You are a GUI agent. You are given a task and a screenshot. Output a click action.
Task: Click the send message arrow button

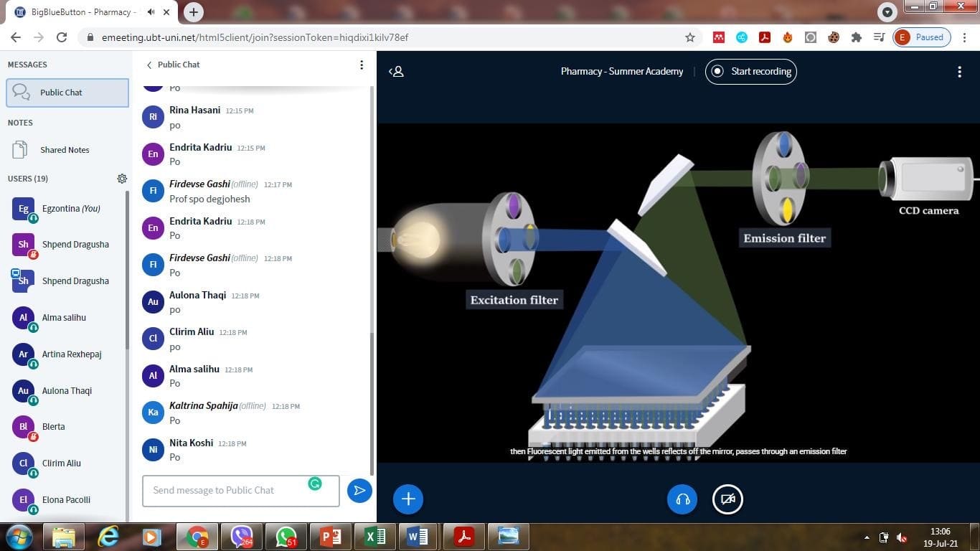pyautogui.click(x=359, y=491)
